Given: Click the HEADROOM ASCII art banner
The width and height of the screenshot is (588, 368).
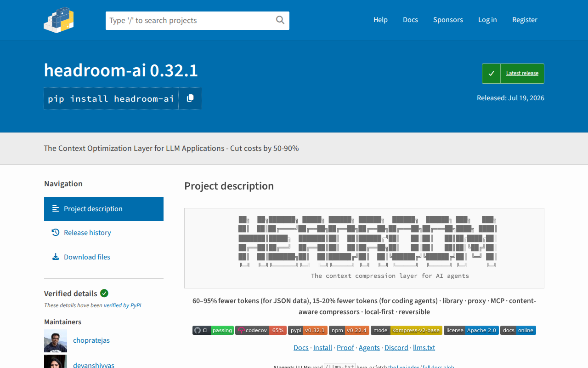Looking at the screenshot, I should coord(367,241).
